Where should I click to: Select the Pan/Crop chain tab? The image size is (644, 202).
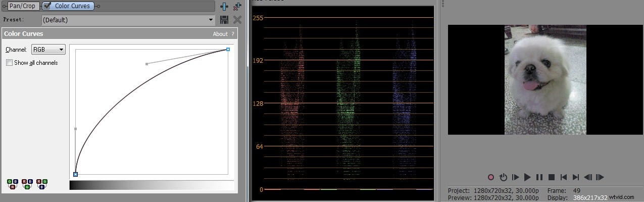coord(22,6)
